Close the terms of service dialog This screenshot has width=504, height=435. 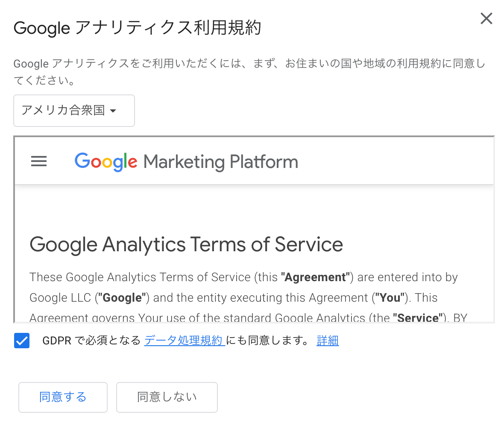point(486,18)
